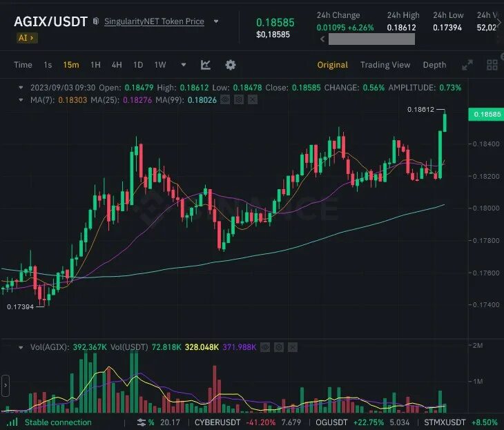Expand the dropdown beside SingularityNET Token Price

click(216, 21)
